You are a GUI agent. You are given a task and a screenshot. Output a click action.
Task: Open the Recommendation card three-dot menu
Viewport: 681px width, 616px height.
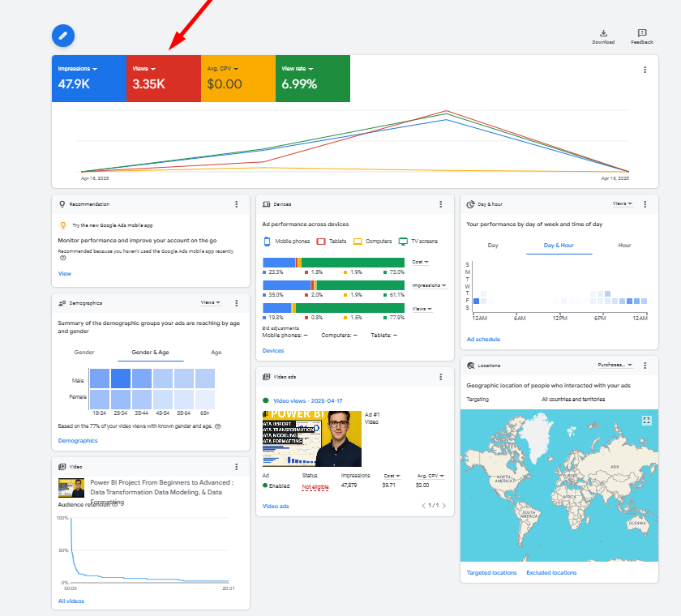tap(237, 204)
